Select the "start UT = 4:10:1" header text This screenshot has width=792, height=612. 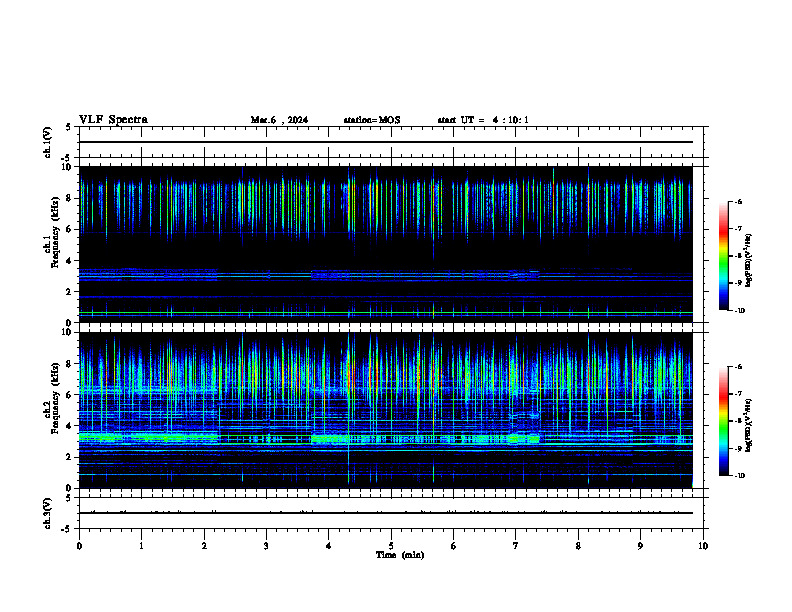[x=483, y=120]
